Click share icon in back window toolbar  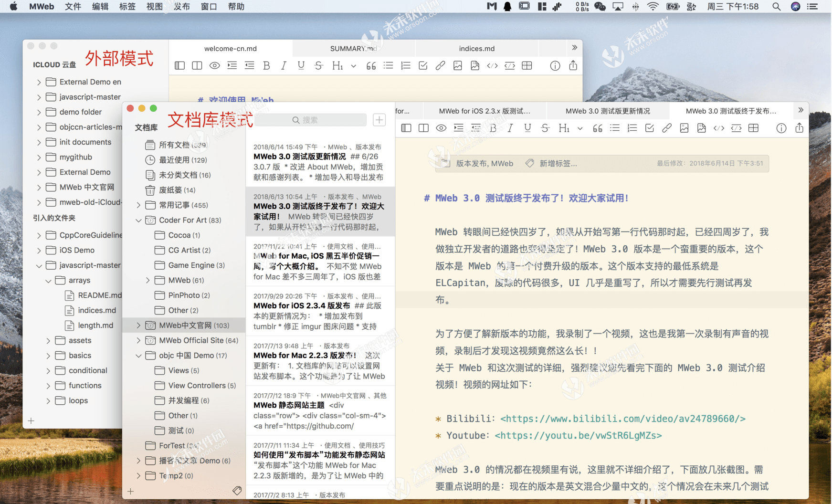pos(573,65)
